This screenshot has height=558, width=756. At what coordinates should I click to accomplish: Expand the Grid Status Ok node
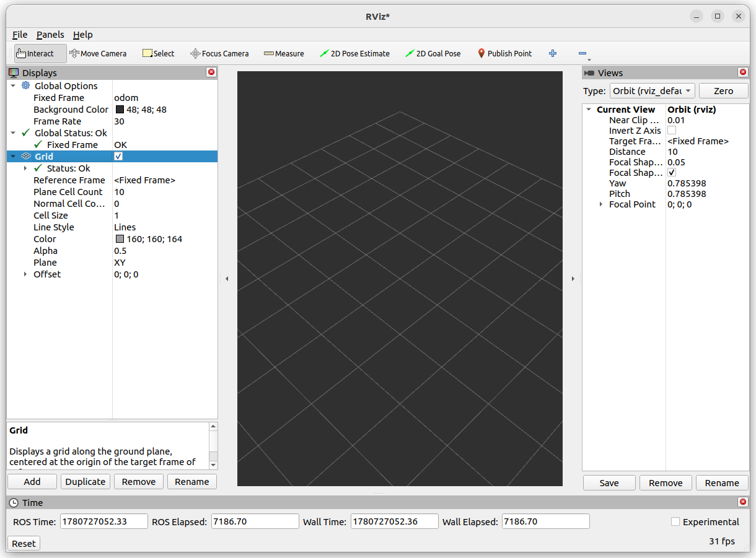point(25,168)
